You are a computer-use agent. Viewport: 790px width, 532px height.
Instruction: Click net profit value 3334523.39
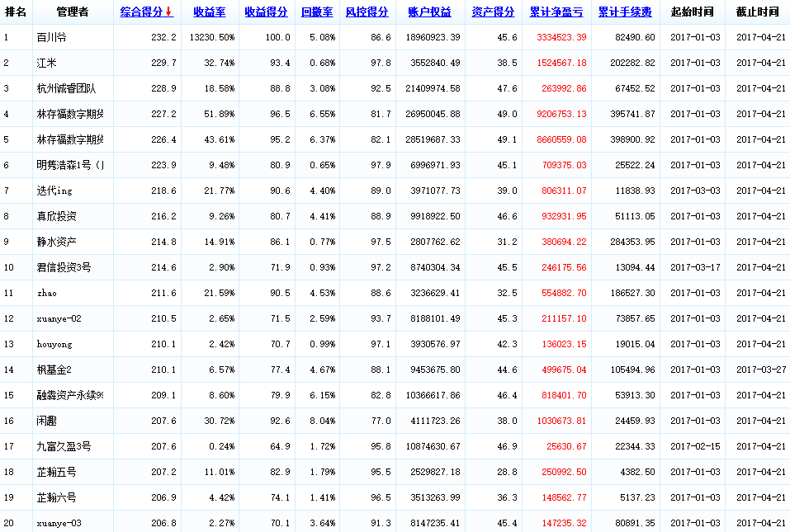pos(561,37)
